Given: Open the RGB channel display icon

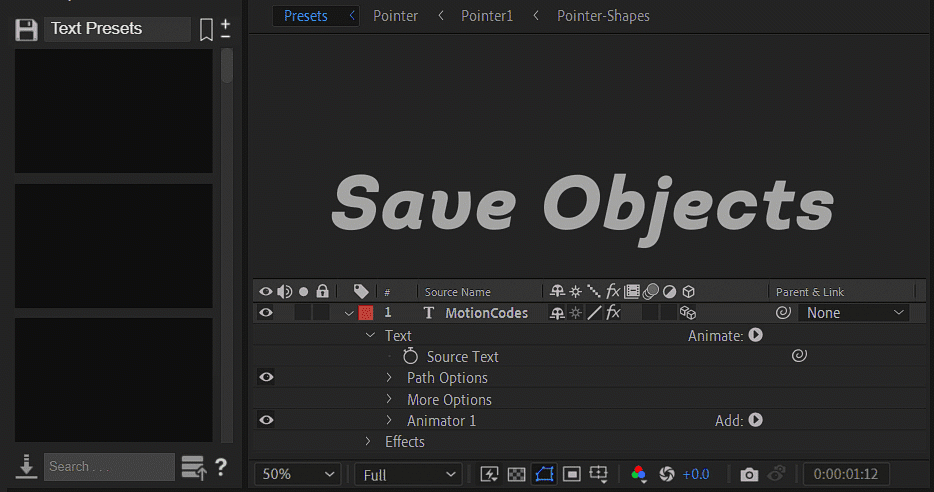Looking at the screenshot, I should point(639,474).
